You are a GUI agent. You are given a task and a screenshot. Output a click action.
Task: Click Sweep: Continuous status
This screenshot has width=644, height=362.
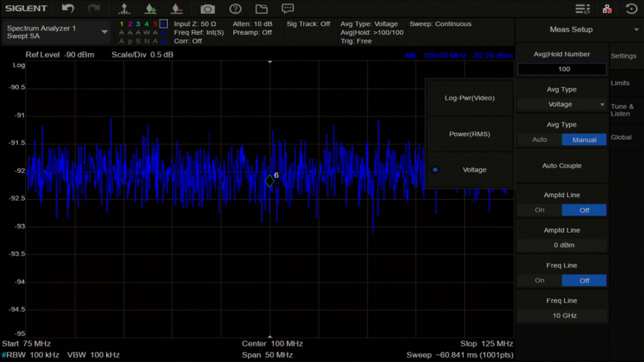(440, 24)
